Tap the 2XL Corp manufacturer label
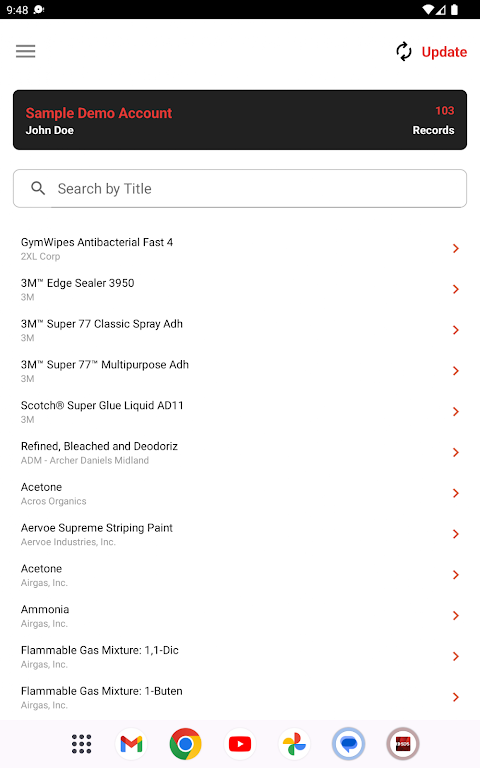 pos(40,256)
